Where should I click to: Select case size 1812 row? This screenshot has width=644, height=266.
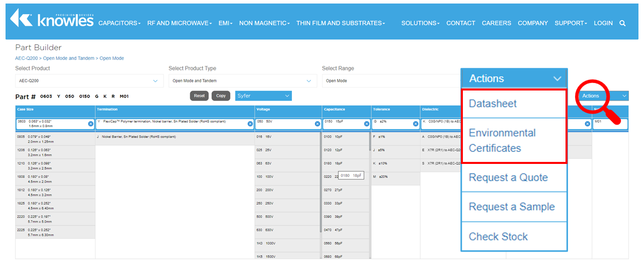click(55, 193)
